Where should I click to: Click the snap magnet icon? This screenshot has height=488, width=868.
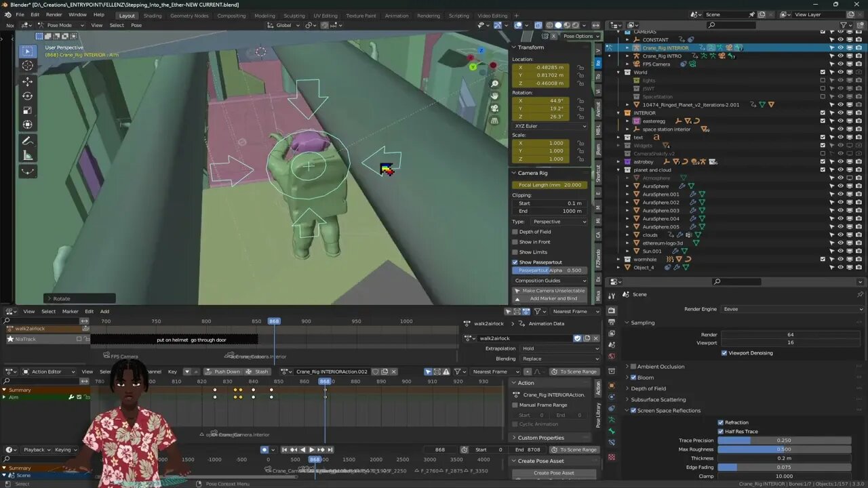click(323, 25)
